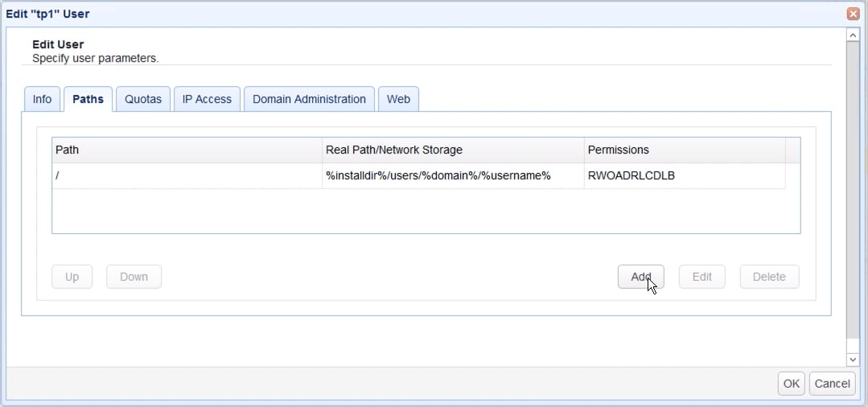Click the Down button
This screenshot has width=868, height=407.
[x=134, y=277]
